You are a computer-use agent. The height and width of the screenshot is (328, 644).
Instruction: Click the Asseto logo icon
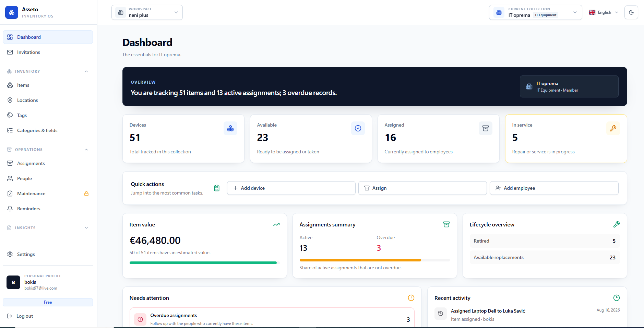click(x=12, y=12)
